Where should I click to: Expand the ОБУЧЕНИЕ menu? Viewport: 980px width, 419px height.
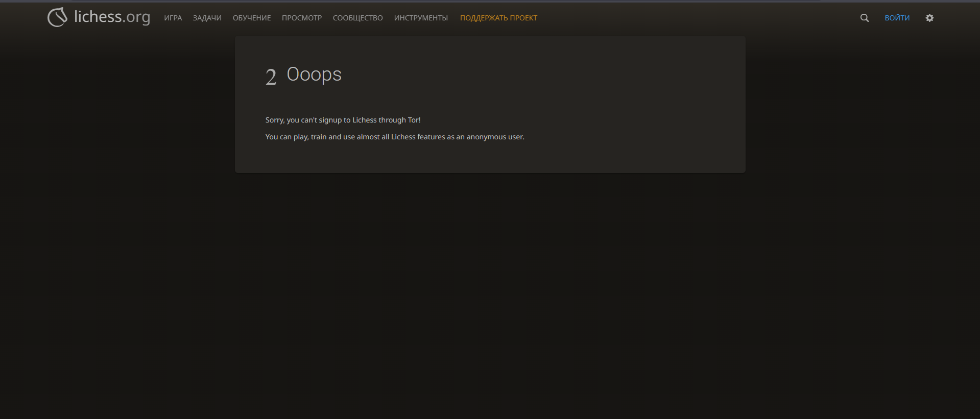tap(252, 18)
